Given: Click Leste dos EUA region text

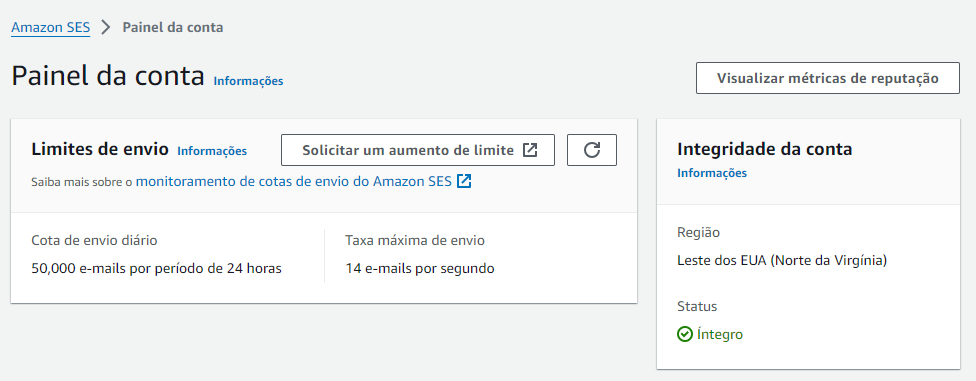Looking at the screenshot, I should point(782,260).
